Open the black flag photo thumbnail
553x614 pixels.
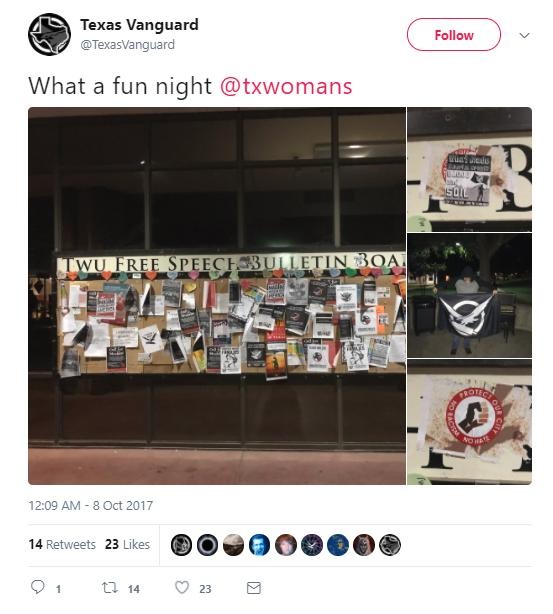coord(470,296)
